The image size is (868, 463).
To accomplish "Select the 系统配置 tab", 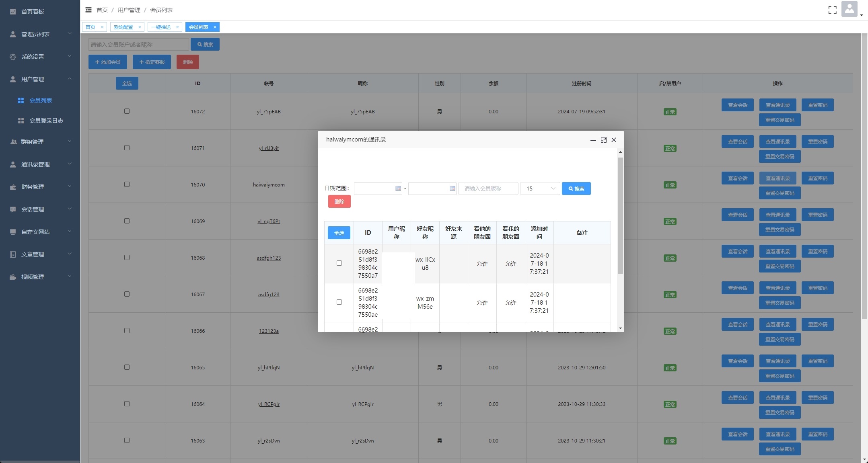I will (x=123, y=27).
